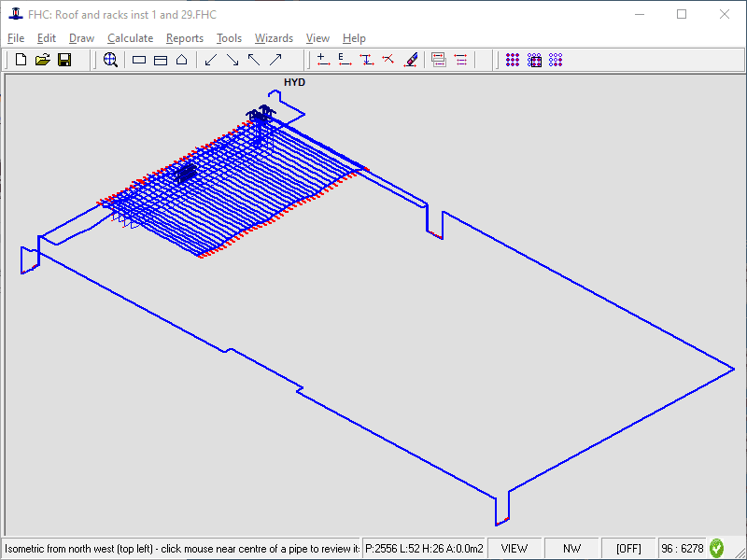The height and width of the screenshot is (560, 747).
Task: Open the Calculate menu
Action: pos(131,38)
